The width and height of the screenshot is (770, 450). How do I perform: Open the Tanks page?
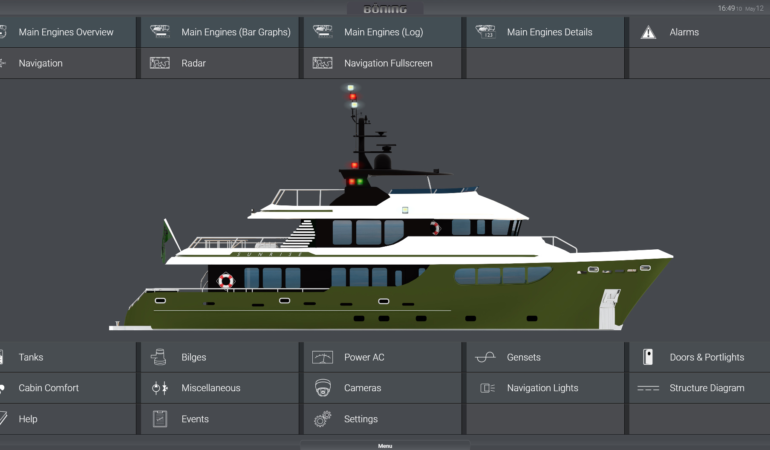click(x=31, y=357)
